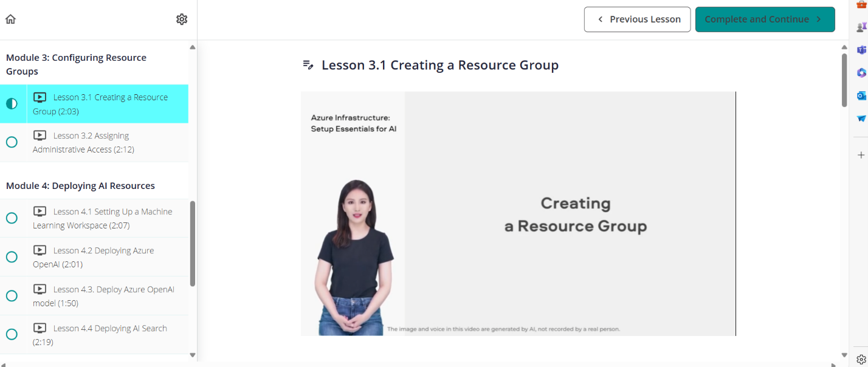The height and width of the screenshot is (367, 868).
Task: Open Microsoft Teams from browser sidebar
Action: tap(861, 50)
